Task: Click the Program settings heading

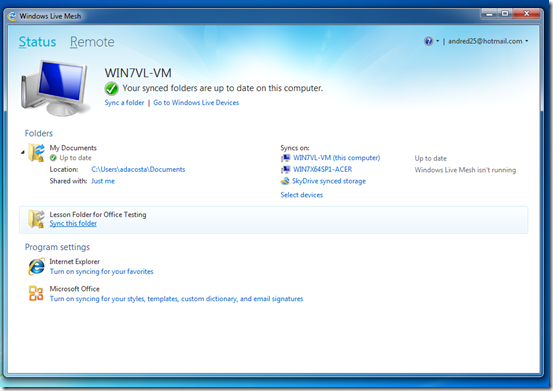Action: click(57, 247)
